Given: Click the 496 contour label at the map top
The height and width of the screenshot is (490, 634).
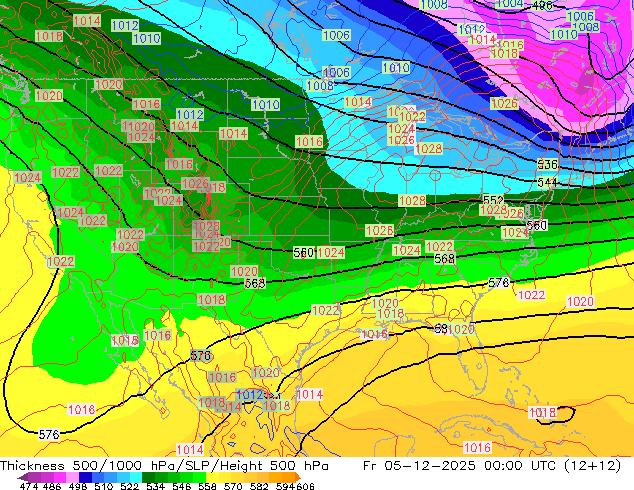Looking at the screenshot, I should 542,5.
